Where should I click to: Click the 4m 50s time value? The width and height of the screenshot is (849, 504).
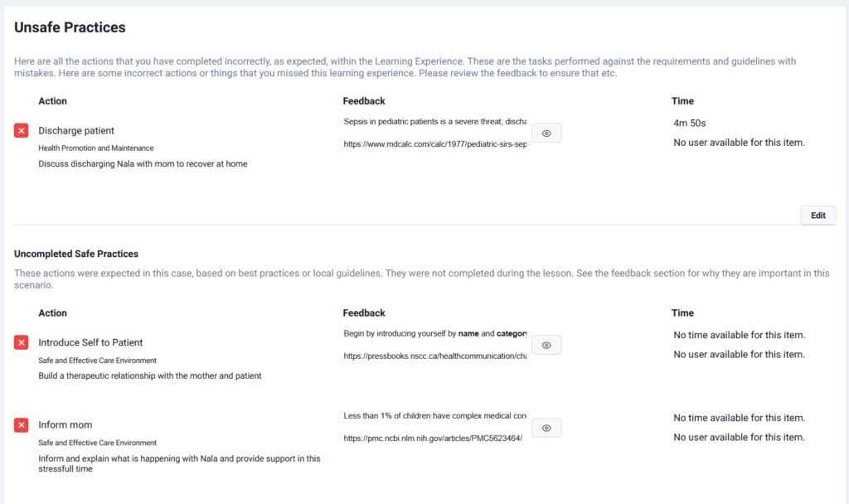690,124
